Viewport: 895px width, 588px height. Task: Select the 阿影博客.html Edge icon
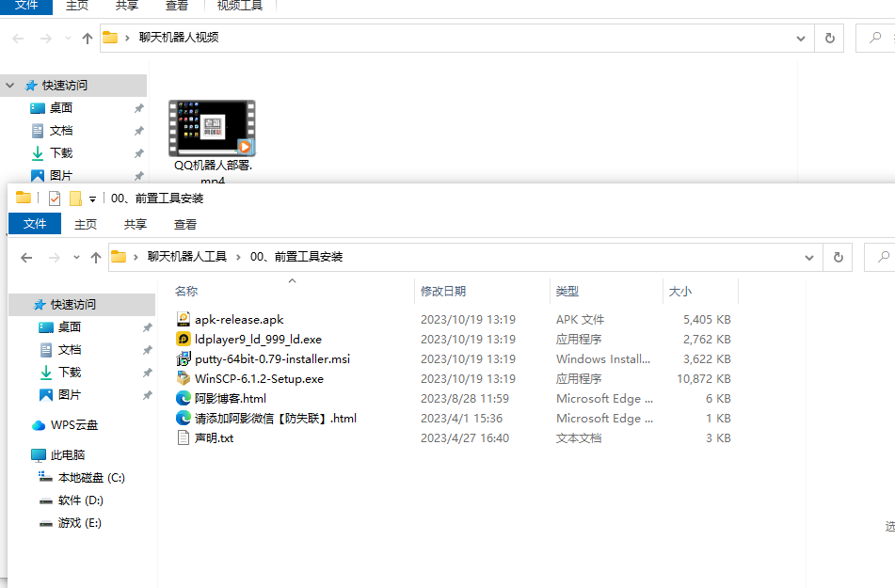point(184,399)
